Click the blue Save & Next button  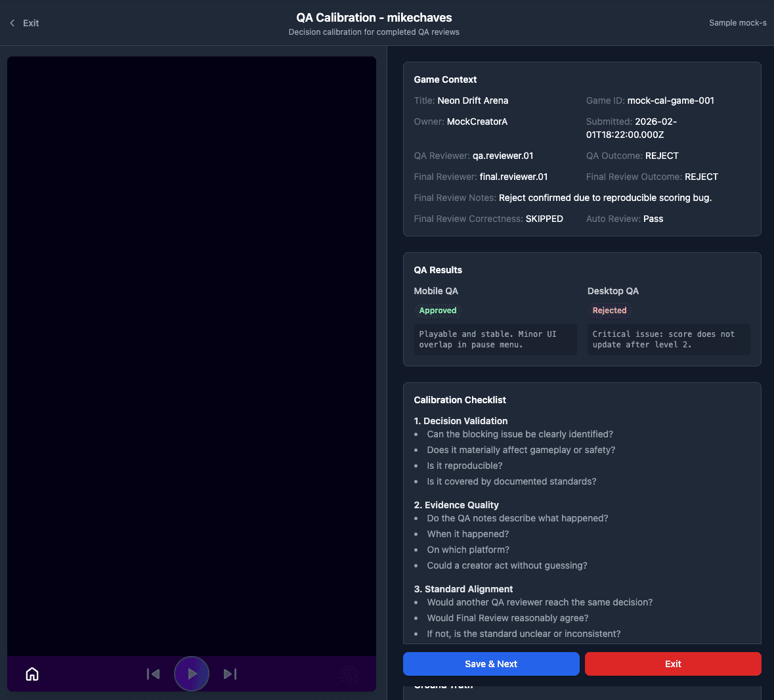(491, 664)
